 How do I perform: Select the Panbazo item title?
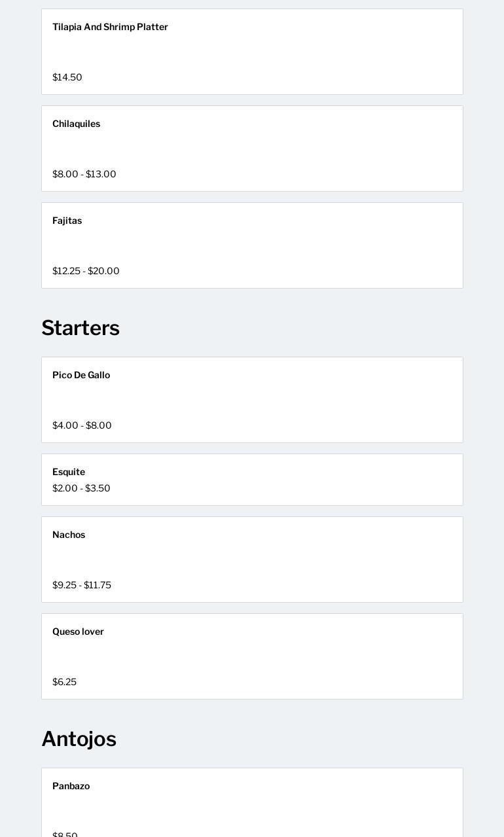coord(71,786)
